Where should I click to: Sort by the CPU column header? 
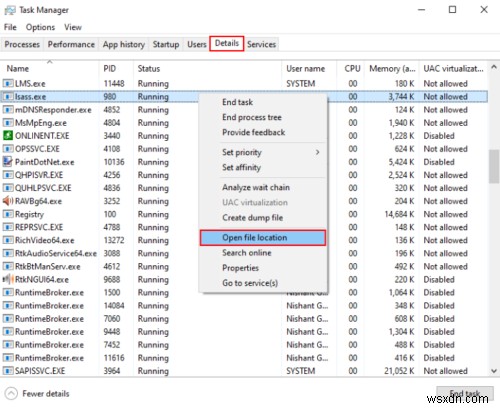pyautogui.click(x=351, y=69)
